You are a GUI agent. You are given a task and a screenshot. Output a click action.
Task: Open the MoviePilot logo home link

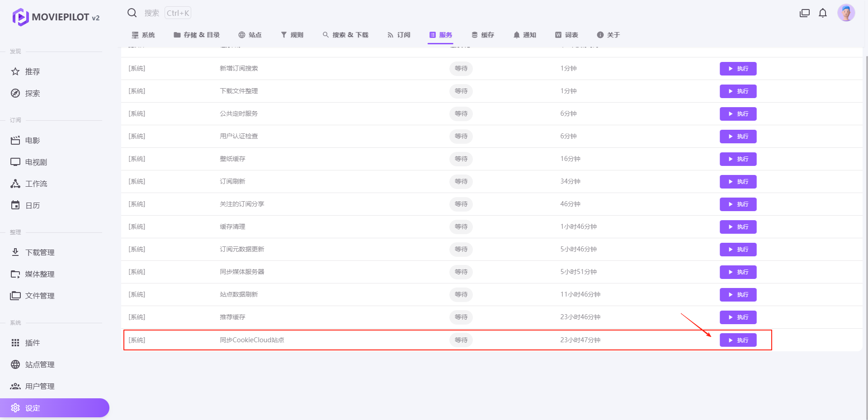coord(56,17)
